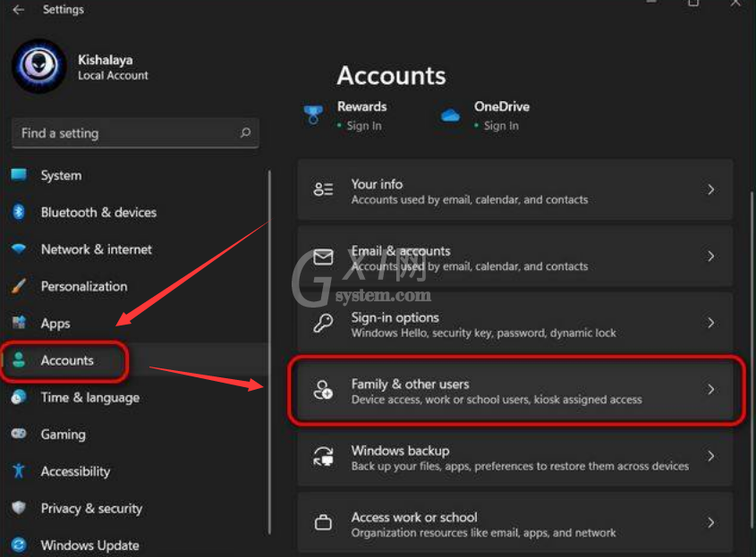
Task: Click the Sign-in options key icon
Action: pos(323,323)
